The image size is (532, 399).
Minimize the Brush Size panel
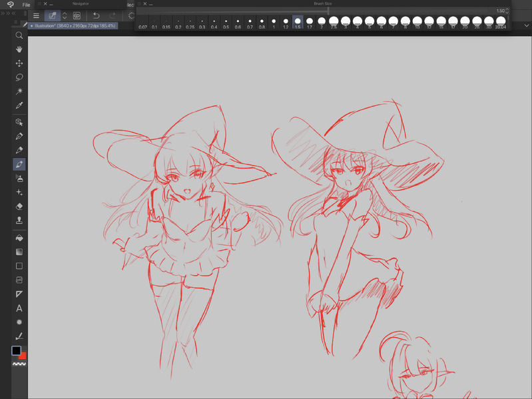point(151,4)
